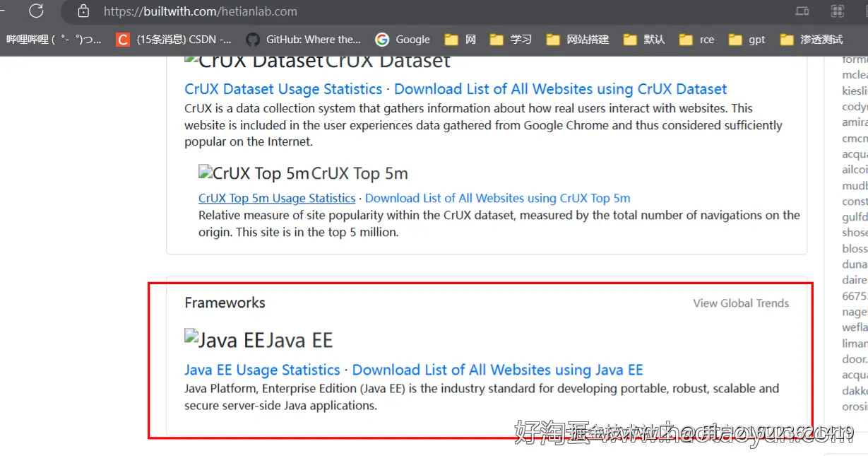868x456 pixels.
Task: Click the orange CSDN bookmark icon
Action: (123, 40)
